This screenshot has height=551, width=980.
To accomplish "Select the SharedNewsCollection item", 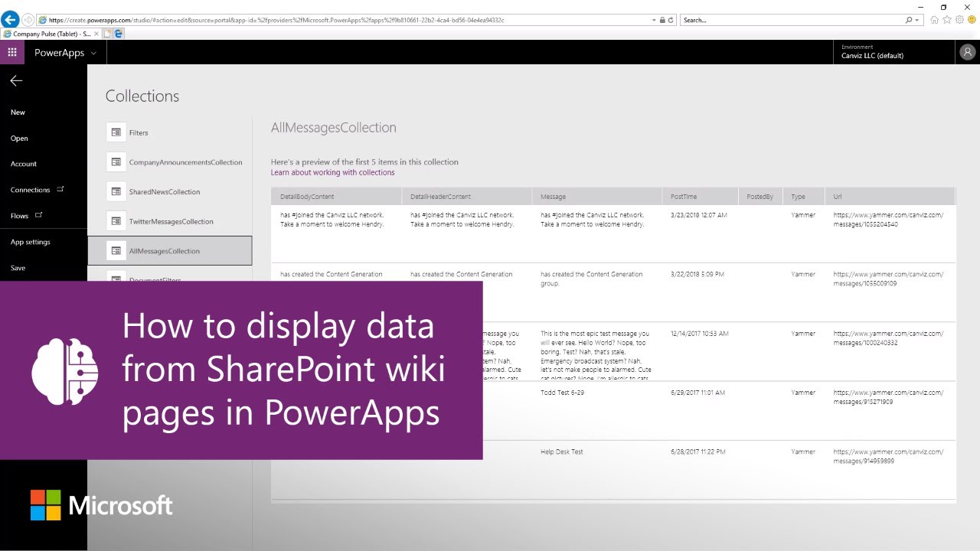I will [x=170, y=192].
